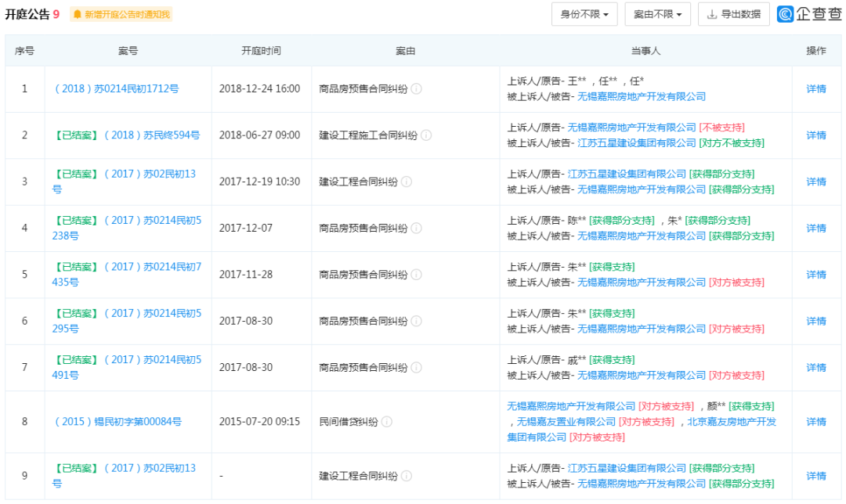The image size is (846, 504).
Task: Click 无锡嘉熙房地产开发有限公司 link in row 8
Action: pyautogui.click(x=571, y=406)
